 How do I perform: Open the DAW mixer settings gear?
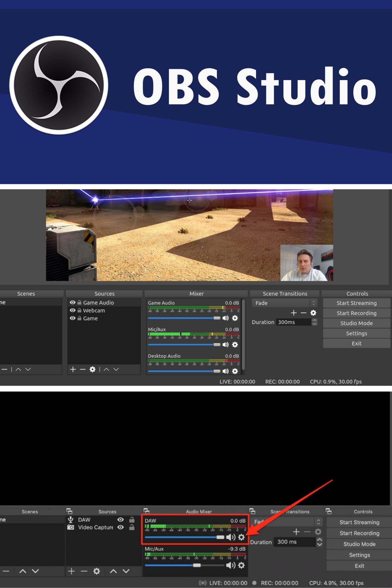coord(241,537)
